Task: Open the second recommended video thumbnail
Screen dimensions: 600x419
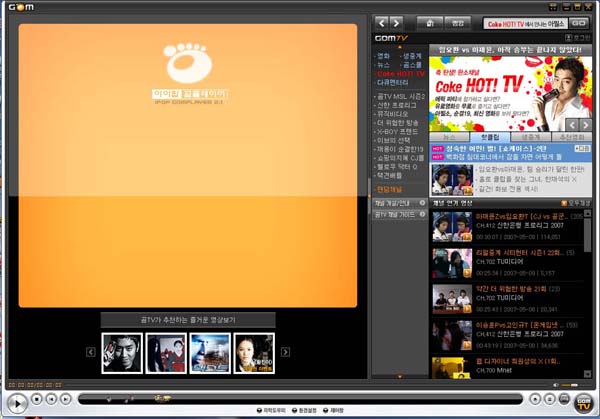Action: point(166,353)
